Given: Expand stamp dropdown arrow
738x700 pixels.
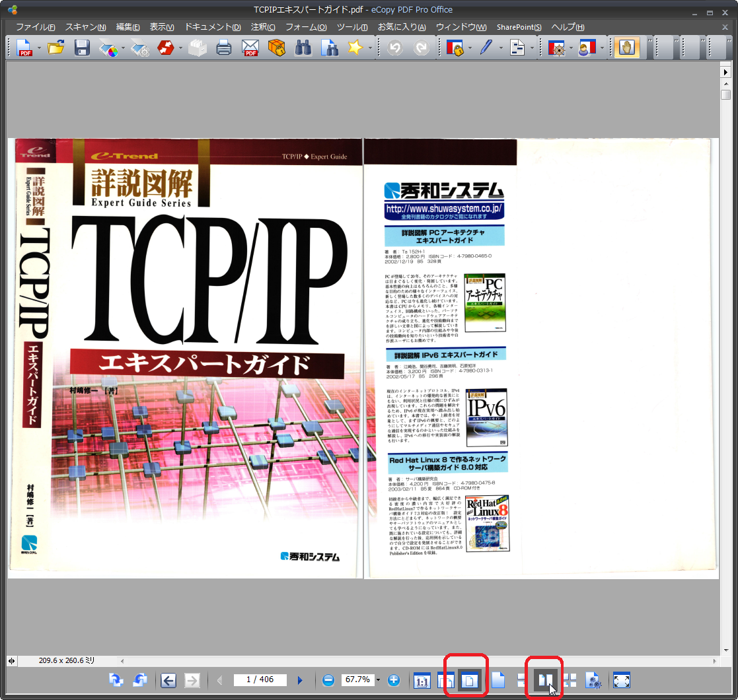Looking at the screenshot, I should pyautogui.click(x=571, y=48).
